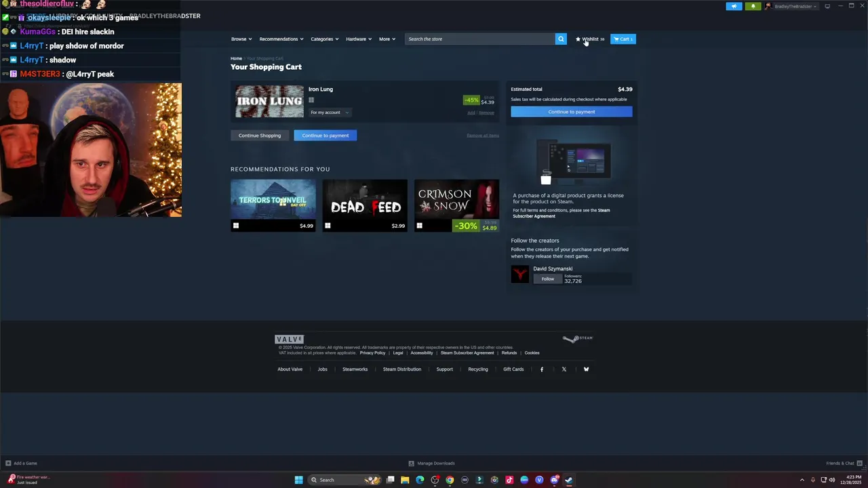Screen dimensions: 868x488
Task: Click the Add a Game plus icon
Action: tap(8, 463)
